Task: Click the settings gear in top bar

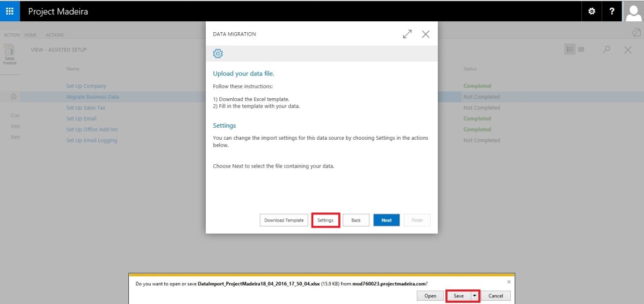Action: coord(592,11)
